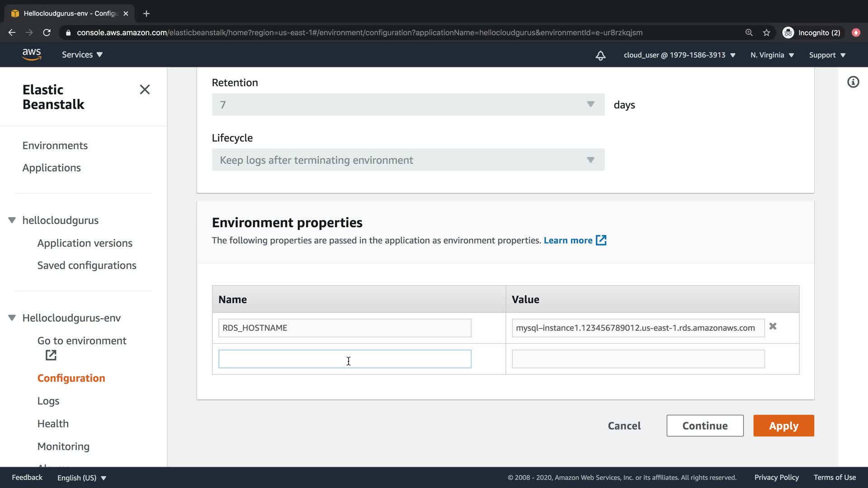This screenshot has height=488, width=868.
Task: Open the Services menu
Action: coord(82,55)
